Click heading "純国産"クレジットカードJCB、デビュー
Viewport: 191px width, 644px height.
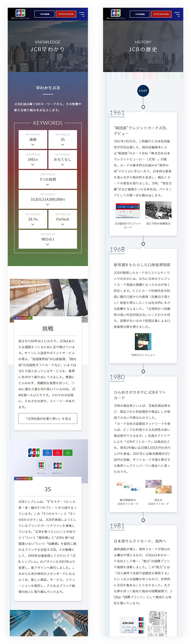pos(141,131)
